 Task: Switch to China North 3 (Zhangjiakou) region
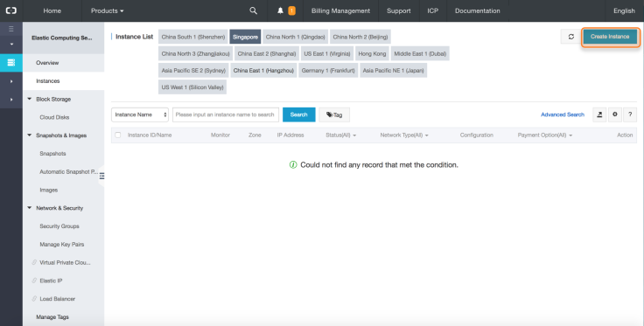click(x=195, y=53)
